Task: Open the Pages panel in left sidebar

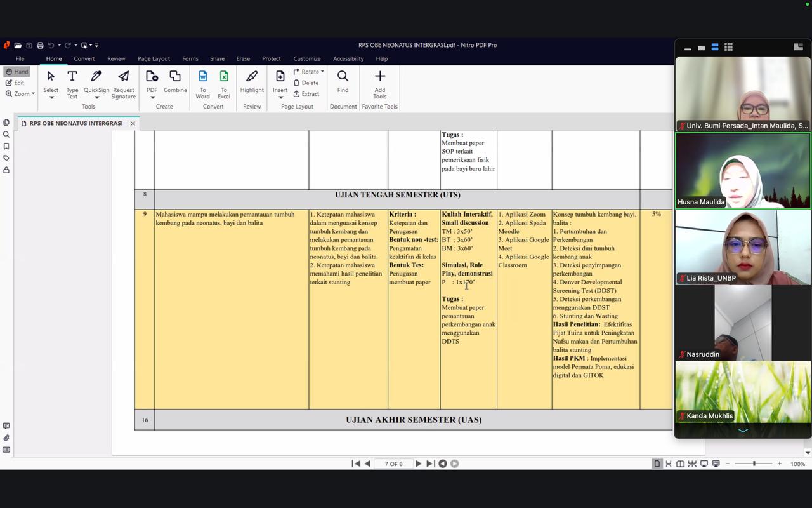Action: [6, 123]
